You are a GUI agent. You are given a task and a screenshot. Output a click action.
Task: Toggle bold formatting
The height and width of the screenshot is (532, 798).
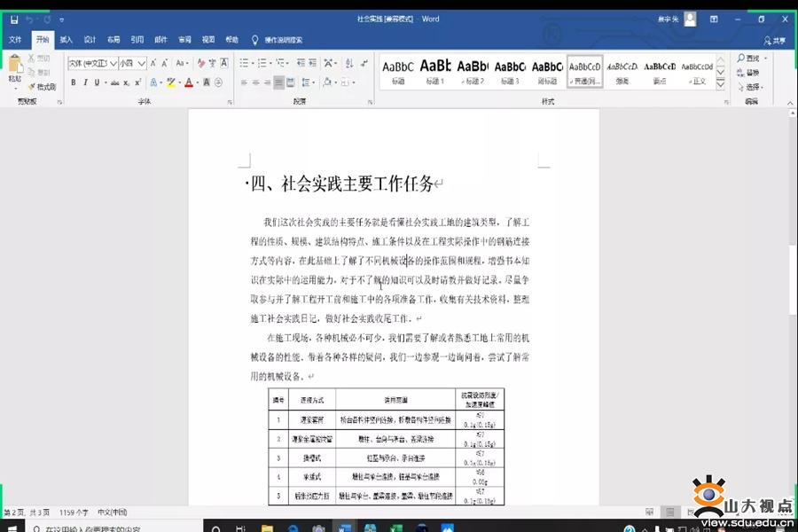73,82
